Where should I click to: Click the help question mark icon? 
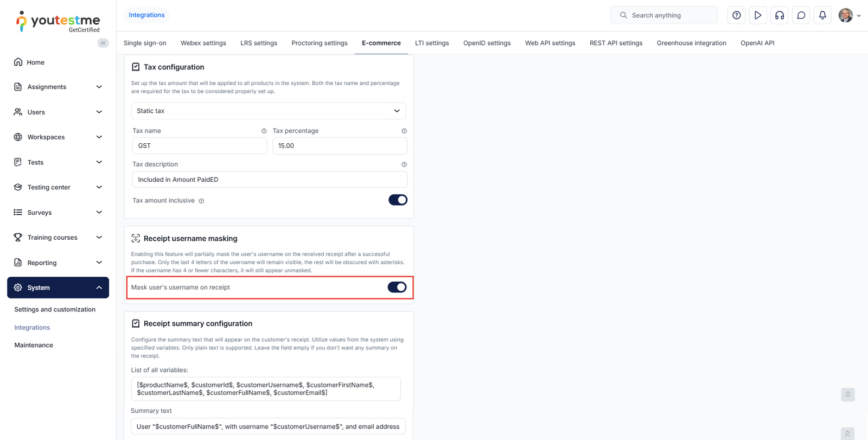click(x=736, y=15)
